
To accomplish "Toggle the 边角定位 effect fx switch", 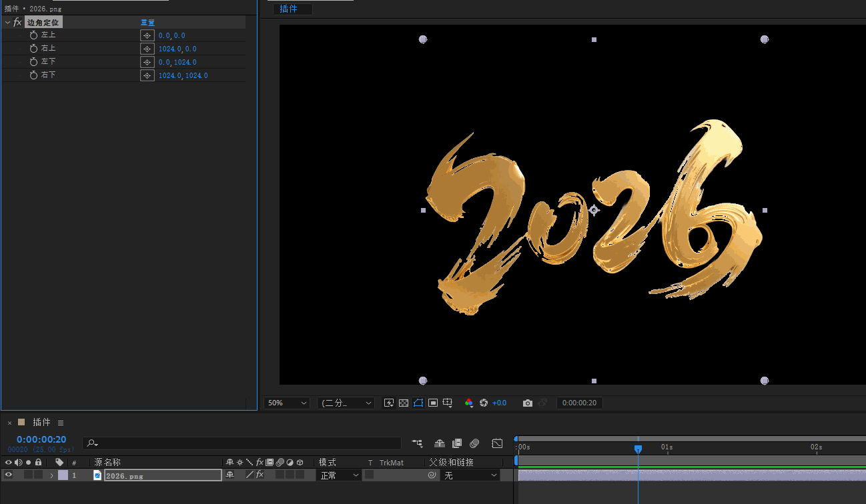I will pos(17,22).
